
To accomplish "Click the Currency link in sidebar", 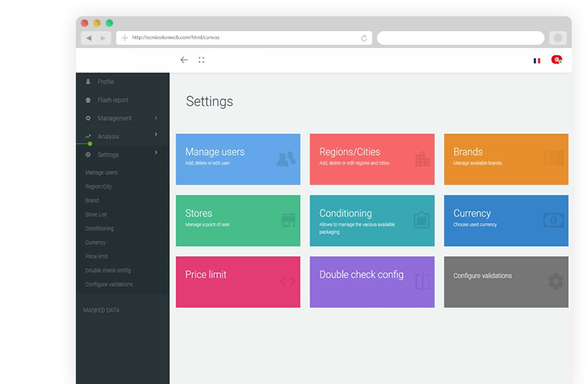I will tap(96, 242).
